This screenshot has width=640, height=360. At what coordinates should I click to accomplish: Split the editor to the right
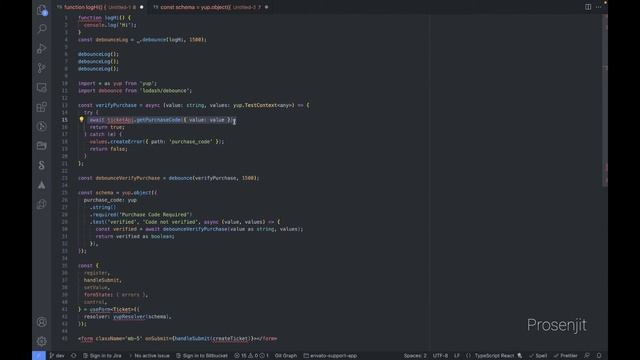pyautogui.click(x=588, y=7)
